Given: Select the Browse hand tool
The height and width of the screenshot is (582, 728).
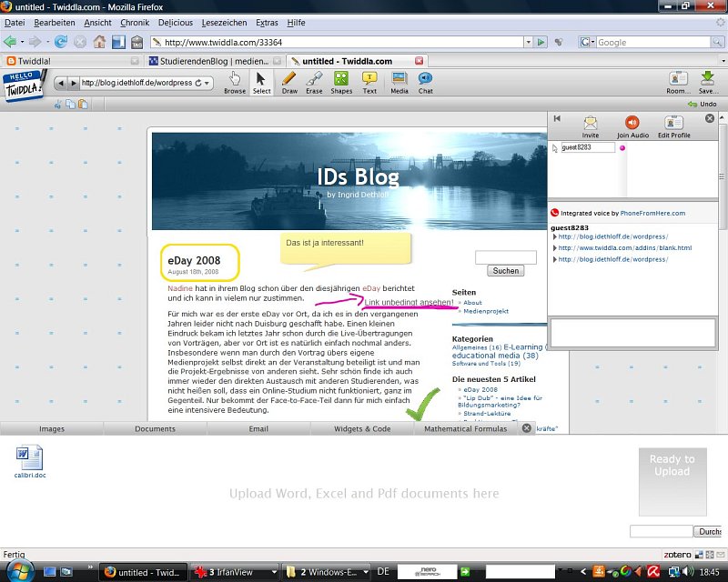Looking at the screenshot, I should [235, 83].
